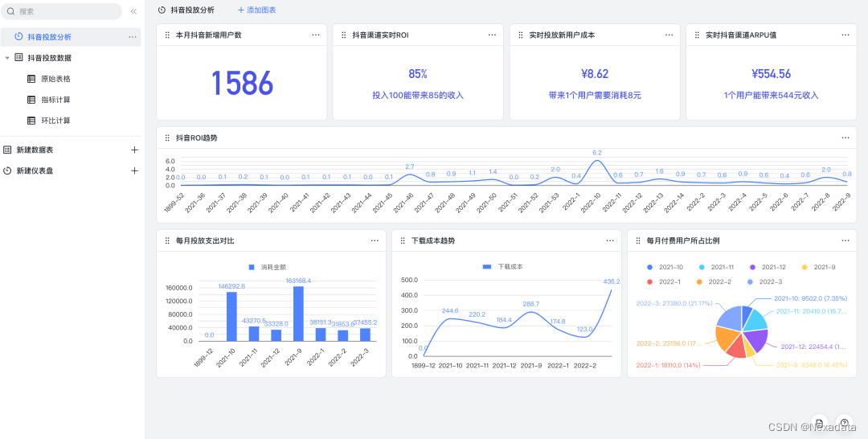Screen dimensions: 868x439
Task: Click pie label 2022-3: 27380.0 (21.17%)
Action: (674, 303)
